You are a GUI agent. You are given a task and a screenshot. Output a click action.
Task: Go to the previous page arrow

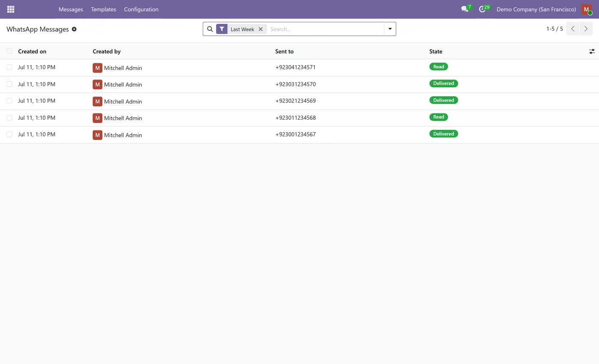pos(573,29)
